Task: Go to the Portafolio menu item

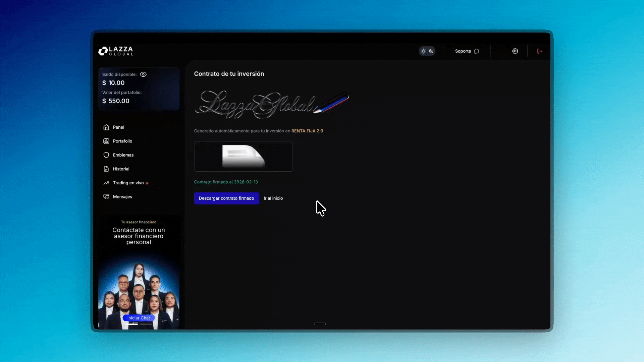Action: 122,141
